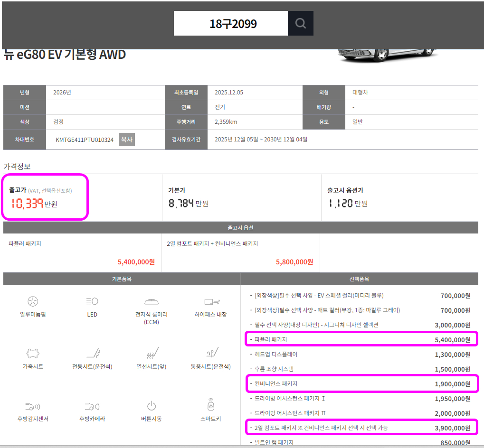Click the 가격정보 section heading
484x448 pixels.
[x=17, y=167]
